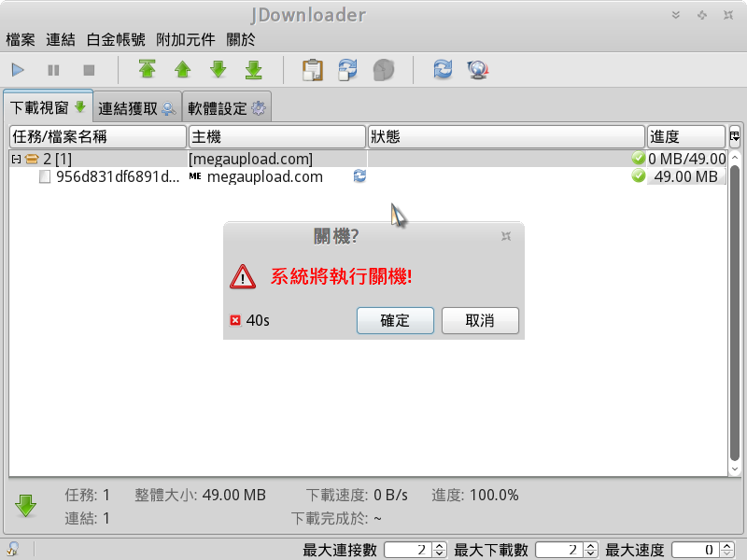Image resolution: width=747 pixels, height=560 pixels.
Task: Click the globe update icon
Action: pyautogui.click(x=478, y=69)
